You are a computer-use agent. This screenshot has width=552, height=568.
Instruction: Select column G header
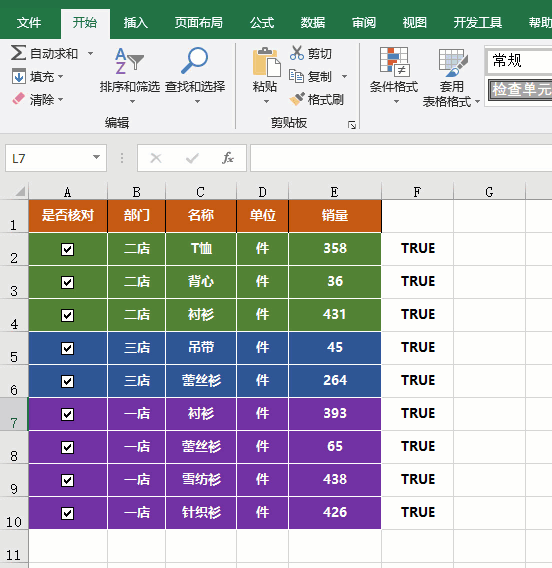pyautogui.click(x=489, y=192)
